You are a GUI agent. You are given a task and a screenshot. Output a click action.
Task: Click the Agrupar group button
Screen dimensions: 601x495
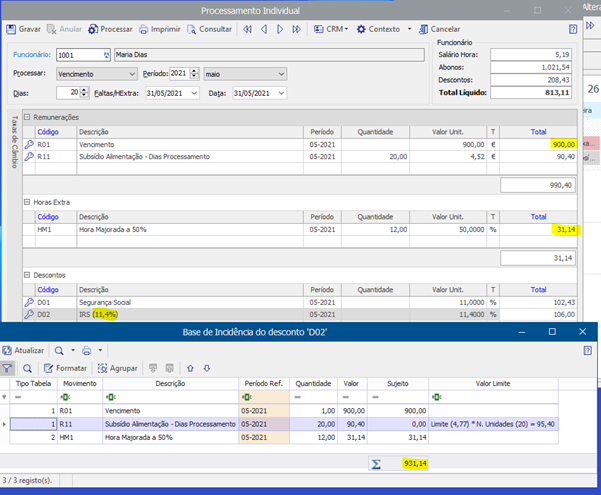pyautogui.click(x=118, y=368)
